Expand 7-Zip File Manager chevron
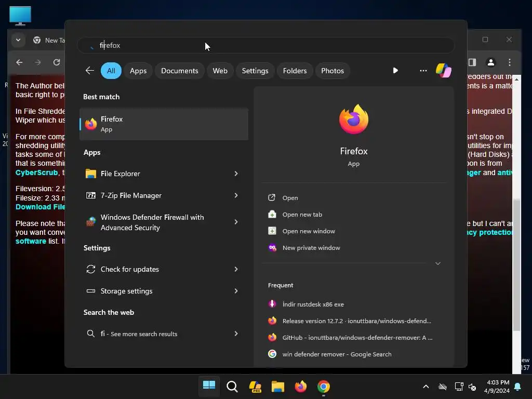The image size is (532, 399). (x=236, y=195)
